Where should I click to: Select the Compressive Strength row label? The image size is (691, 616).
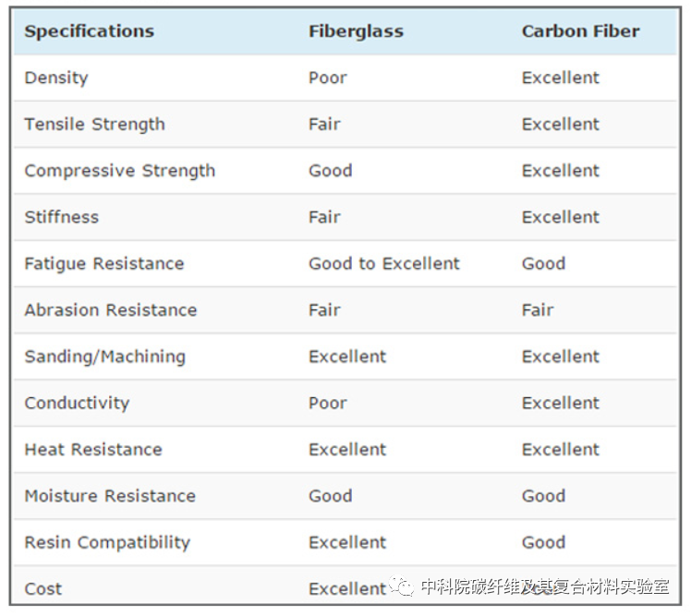pos(120,171)
